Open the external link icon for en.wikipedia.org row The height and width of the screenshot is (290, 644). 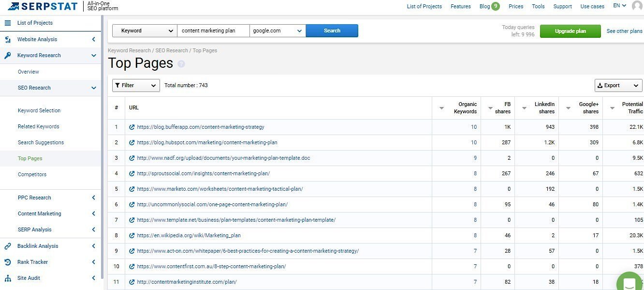pos(132,235)
